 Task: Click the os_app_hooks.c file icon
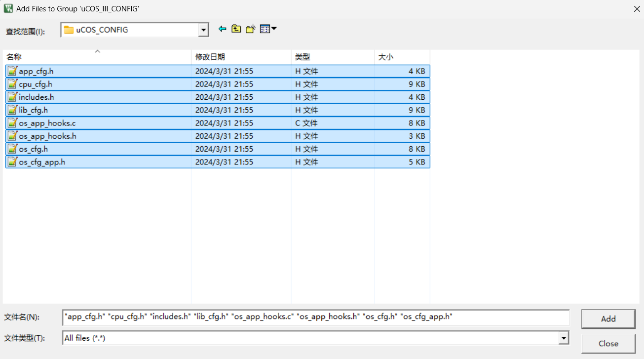(x=12, y=122)
